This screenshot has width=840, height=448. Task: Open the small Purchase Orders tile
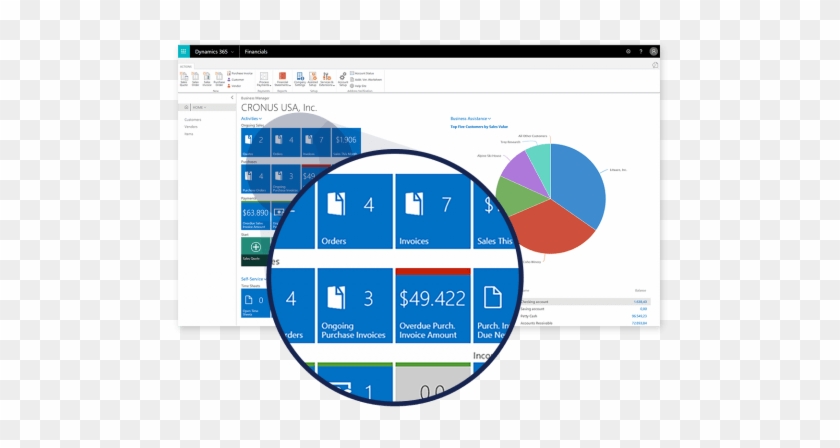tap(256, 179)
